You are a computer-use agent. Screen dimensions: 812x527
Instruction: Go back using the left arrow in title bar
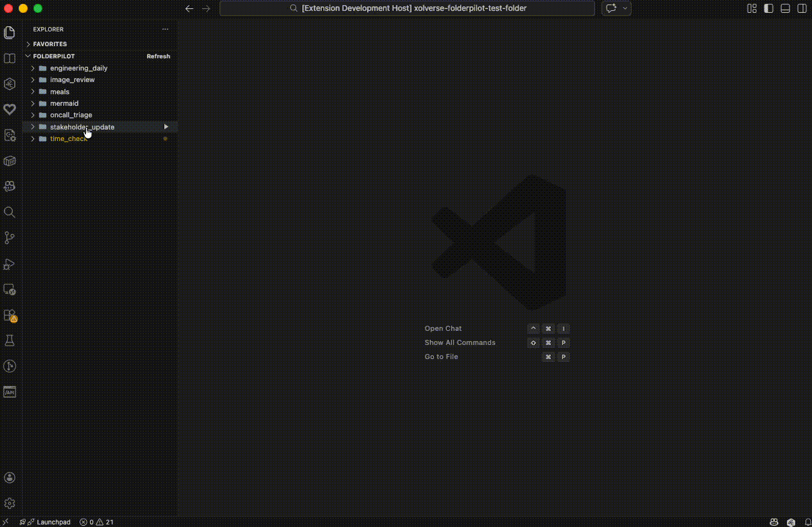pyautogui.click(x=189, y=8)
